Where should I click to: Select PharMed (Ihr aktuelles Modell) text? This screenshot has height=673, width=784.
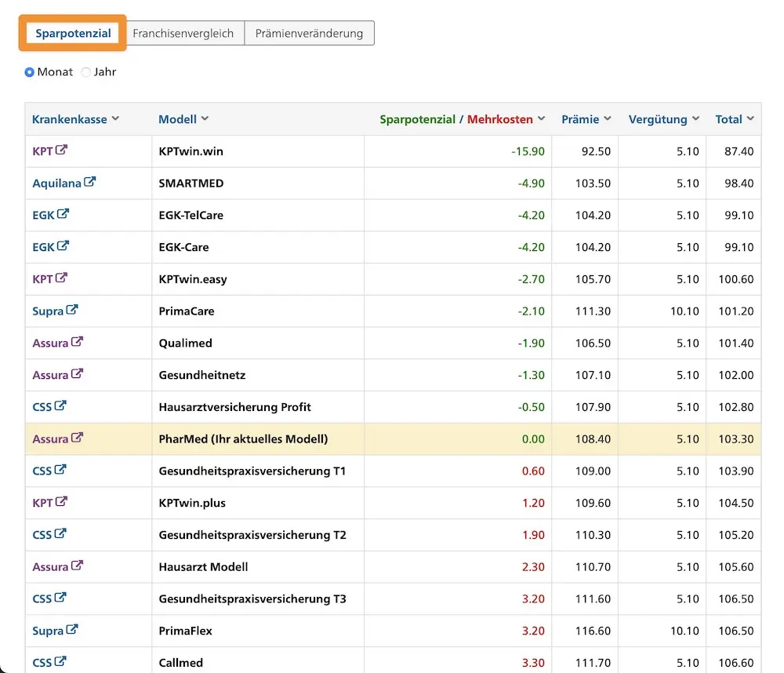244,439
